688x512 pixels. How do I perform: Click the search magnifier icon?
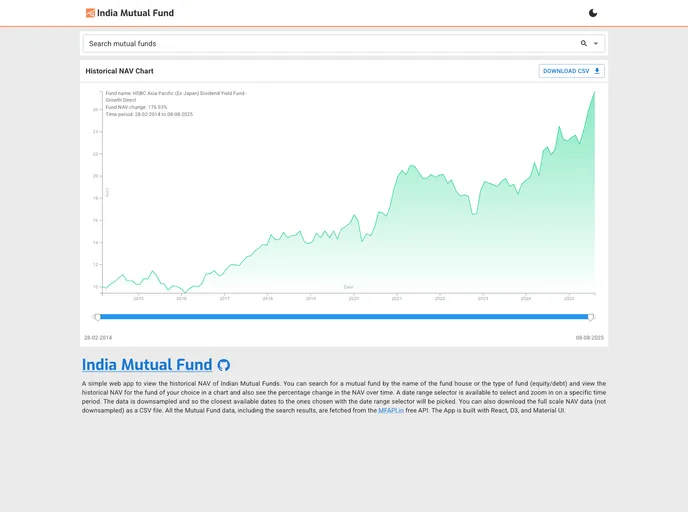[x=584, y=43]
